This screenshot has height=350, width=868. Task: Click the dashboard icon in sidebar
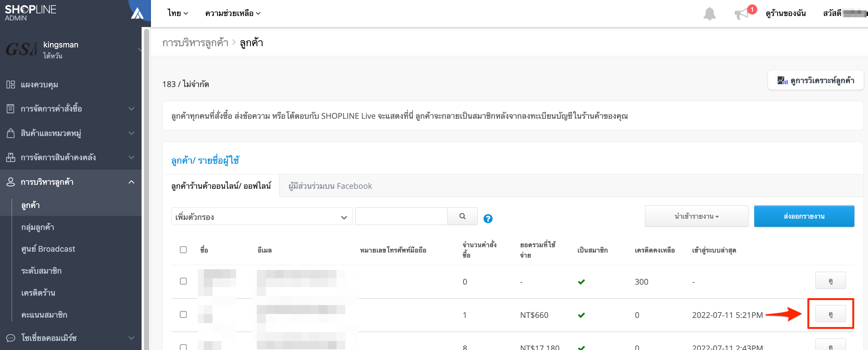10,85
